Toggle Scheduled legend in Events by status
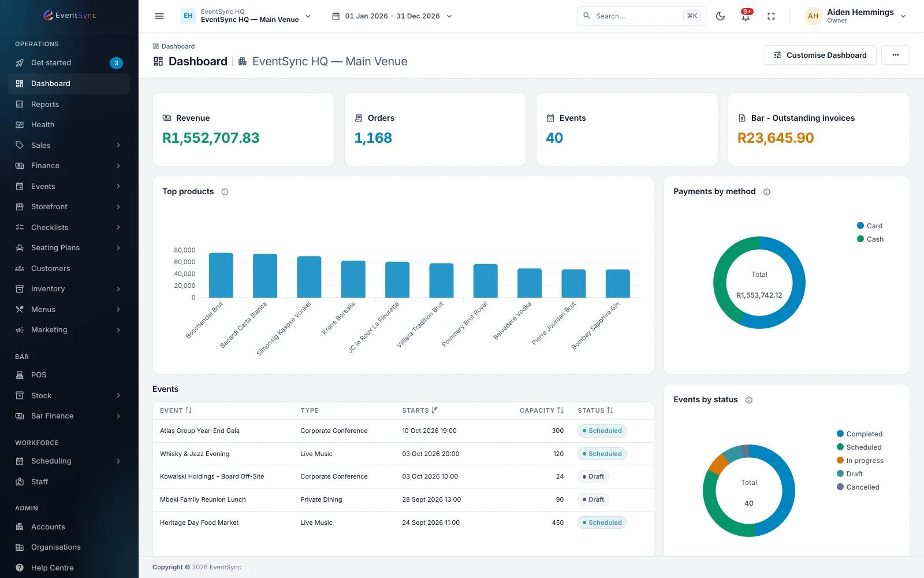The image size is (924, 578). coord(859,447)
